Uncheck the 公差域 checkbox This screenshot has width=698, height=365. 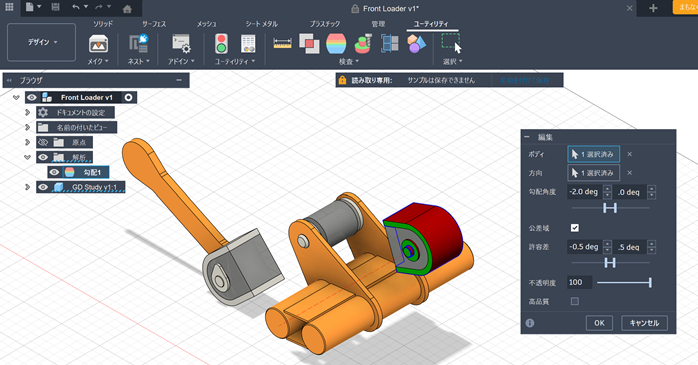tap(575, 228)
